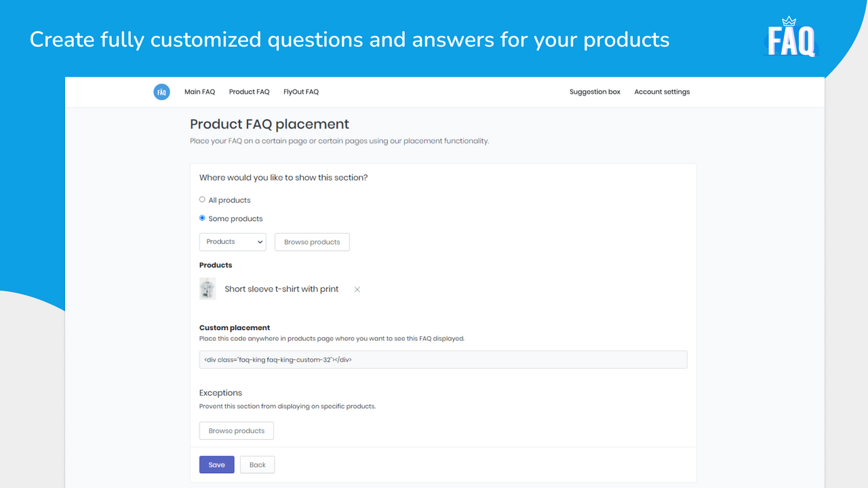Click the custom placement code field
The width and height of the screenshot is (868, 488).
point(443,360)
